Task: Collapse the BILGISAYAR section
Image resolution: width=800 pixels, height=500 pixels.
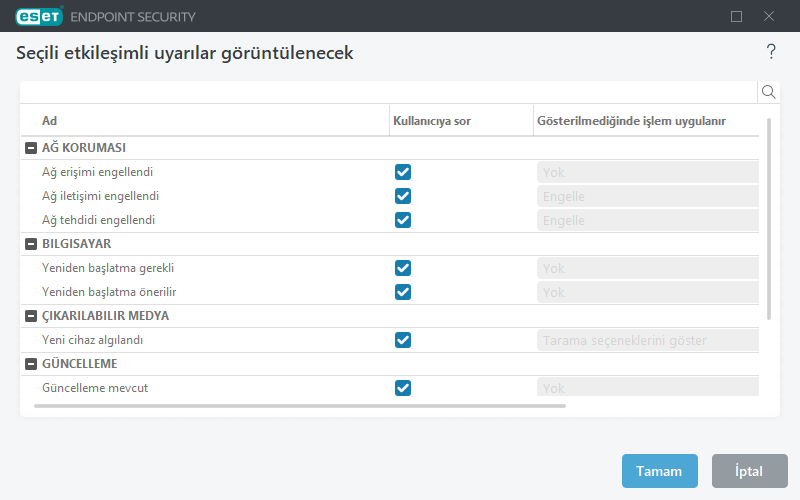Action: pyautogui.click(x=30, y=244)
